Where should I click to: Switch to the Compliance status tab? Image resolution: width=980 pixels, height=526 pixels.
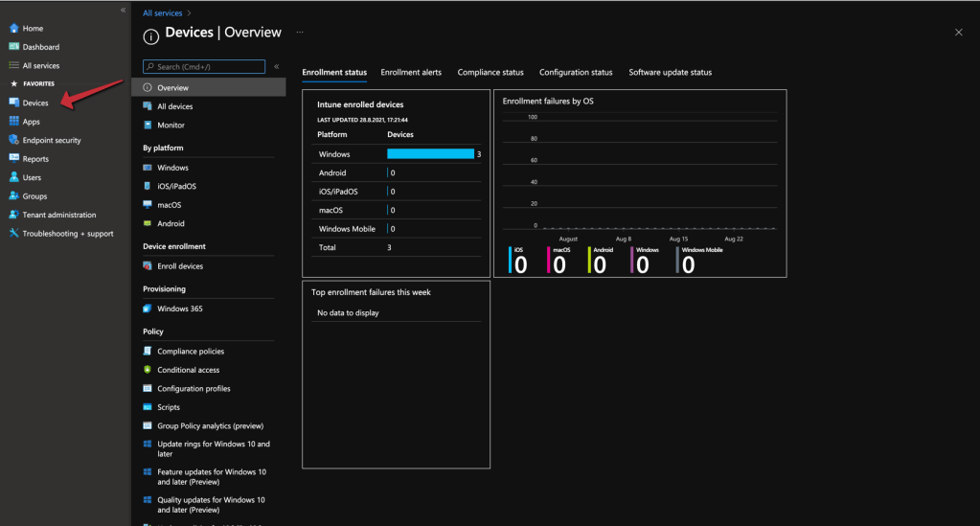pos(490,72)
